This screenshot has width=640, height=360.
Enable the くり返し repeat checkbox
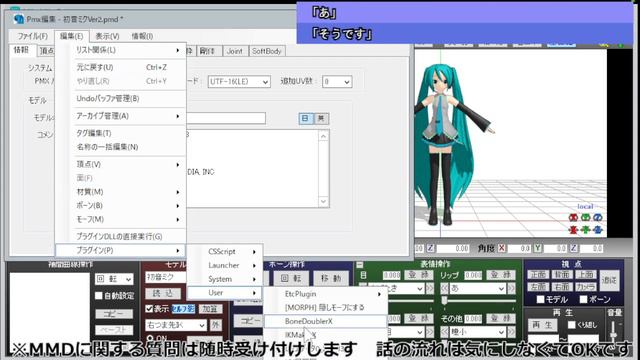(x=572, y=325)
